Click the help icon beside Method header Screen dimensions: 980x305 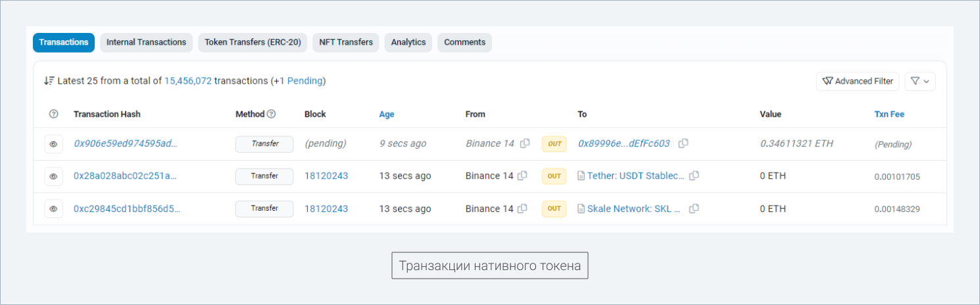pyautogui.click(x=271, y=114)
